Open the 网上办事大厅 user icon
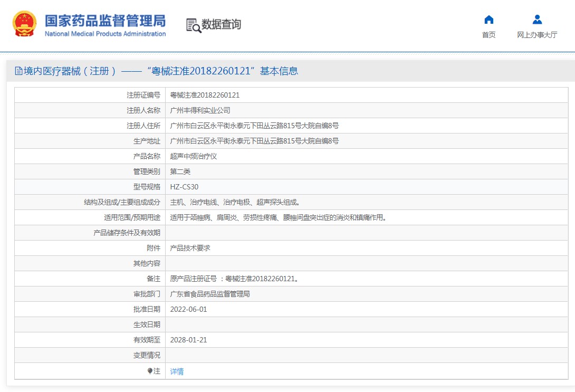Image resolution: width=575 pixels, height=392 pixels. point(537,20)
